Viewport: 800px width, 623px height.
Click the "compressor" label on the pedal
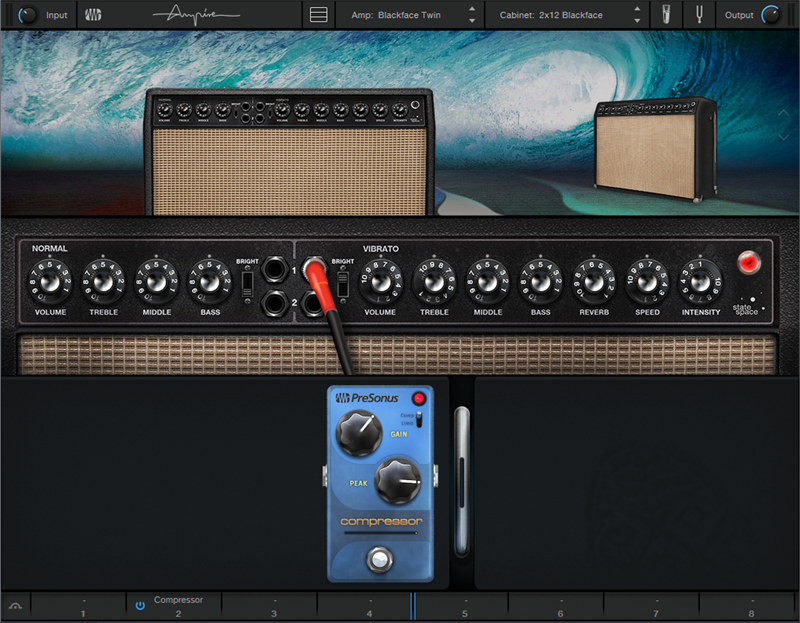click(x=381, y=521)
